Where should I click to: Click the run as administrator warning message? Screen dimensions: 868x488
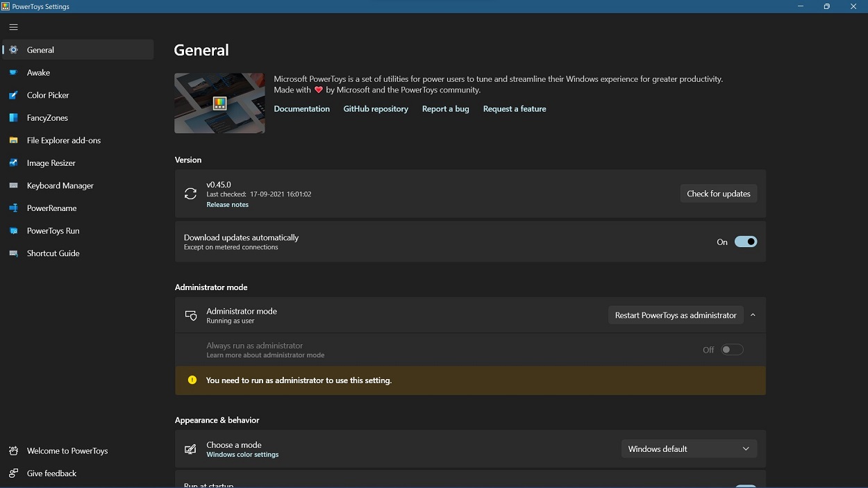299,380
